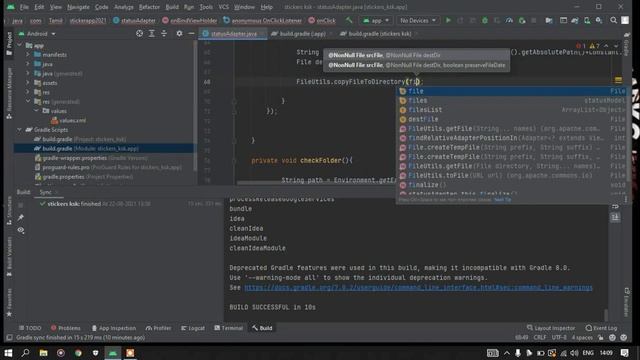Viewport: 640px width, 360px height.
Task: Click CRLF line separator in status bar
Action: coord(540,338)
